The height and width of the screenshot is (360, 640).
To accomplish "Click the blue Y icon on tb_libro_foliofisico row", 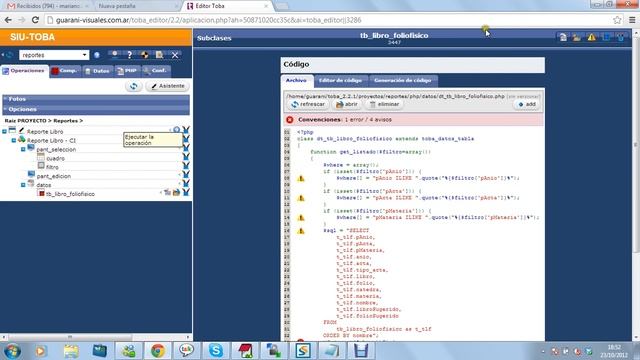I will (x=186, y=192).
